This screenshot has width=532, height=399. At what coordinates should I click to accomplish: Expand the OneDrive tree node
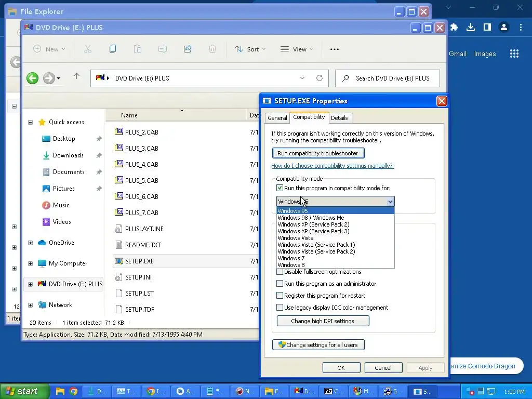[30, 243]
